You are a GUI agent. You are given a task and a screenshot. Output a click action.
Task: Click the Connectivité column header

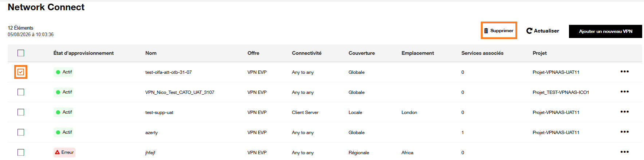[x=307, y=53]
